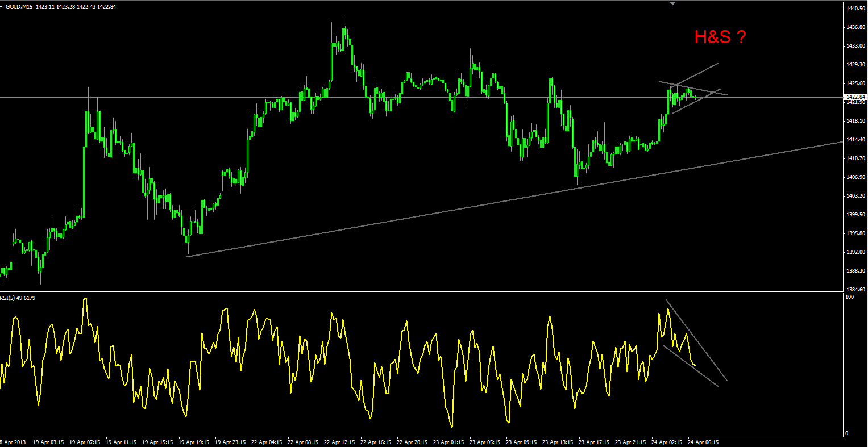This screenshot has width=868, height=447.
Task: Click the '23 Apr 13:15' time label
Action: tap(558, 442)
